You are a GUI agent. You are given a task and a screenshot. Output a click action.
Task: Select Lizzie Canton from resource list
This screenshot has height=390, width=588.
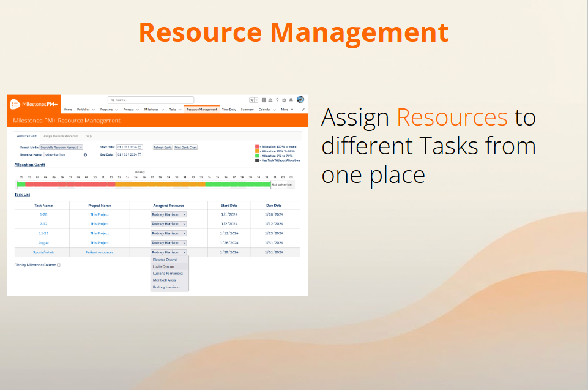pyautogui.click(x=163, y=266)
